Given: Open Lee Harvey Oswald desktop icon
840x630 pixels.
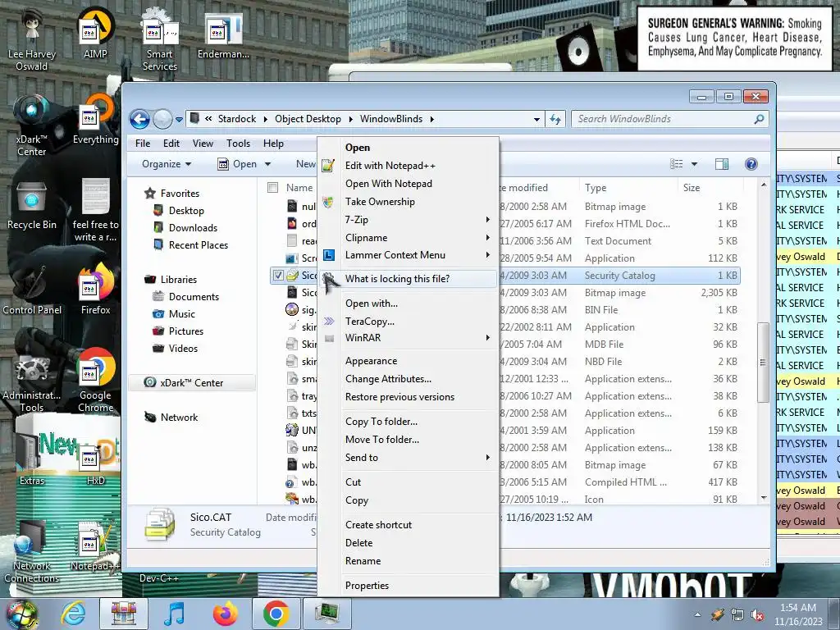Looking at the screenshot, I should pos(32,39).
